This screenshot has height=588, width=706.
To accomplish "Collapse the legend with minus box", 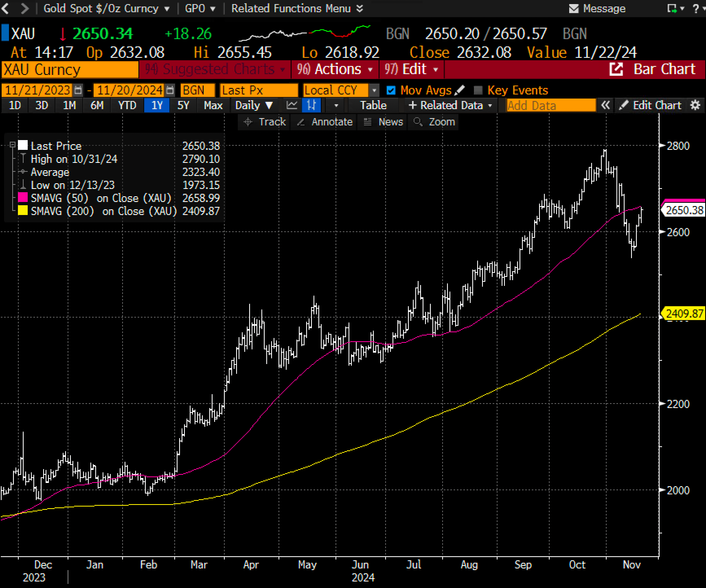I will coord(13,145).
